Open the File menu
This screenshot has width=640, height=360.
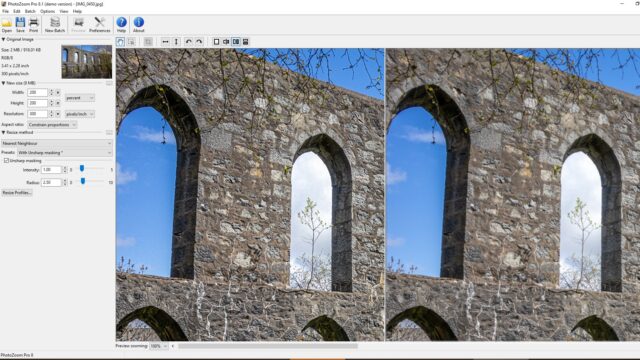[x=5, y=11]
